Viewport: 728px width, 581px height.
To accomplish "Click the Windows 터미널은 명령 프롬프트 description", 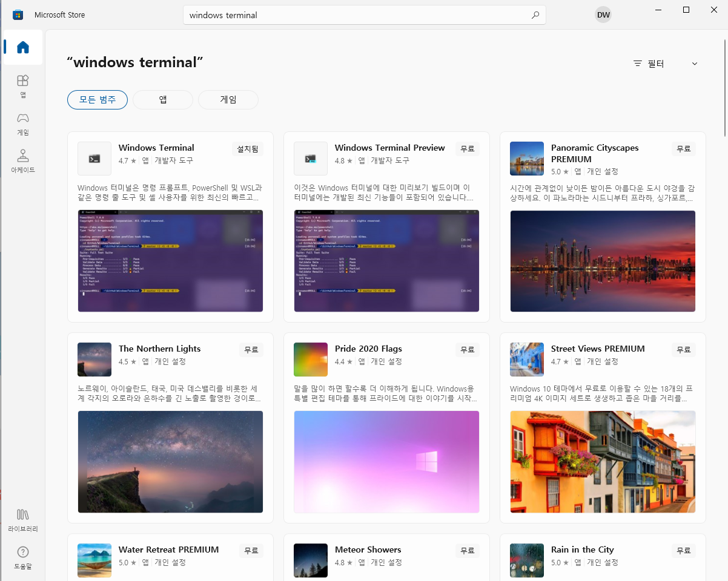I will pos(170,192).
